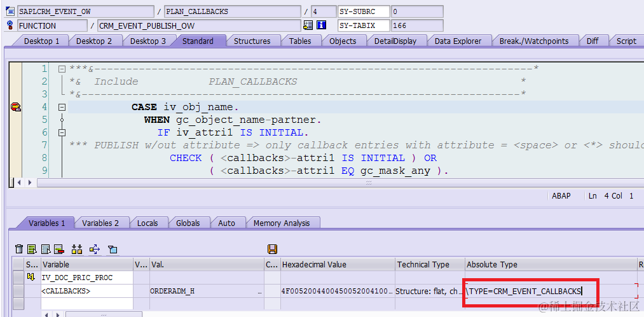The image size is (644, 317).
Task: Click the Technical Type column header
Action: [430, 264]
